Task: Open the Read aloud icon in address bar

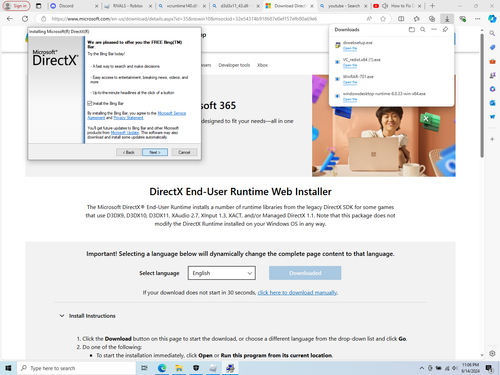Action: click(369, 19)
